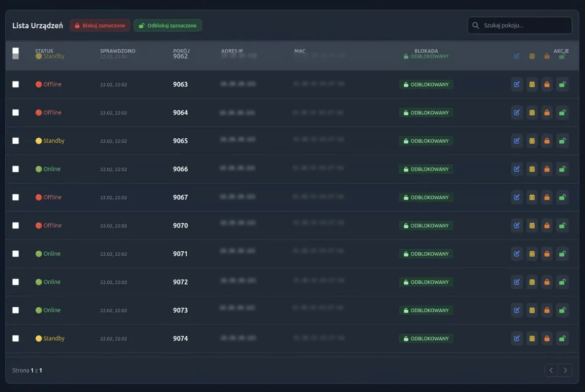585x392 pixels.
Task: Lock the device in room 9072
Action: click(547, 282)
